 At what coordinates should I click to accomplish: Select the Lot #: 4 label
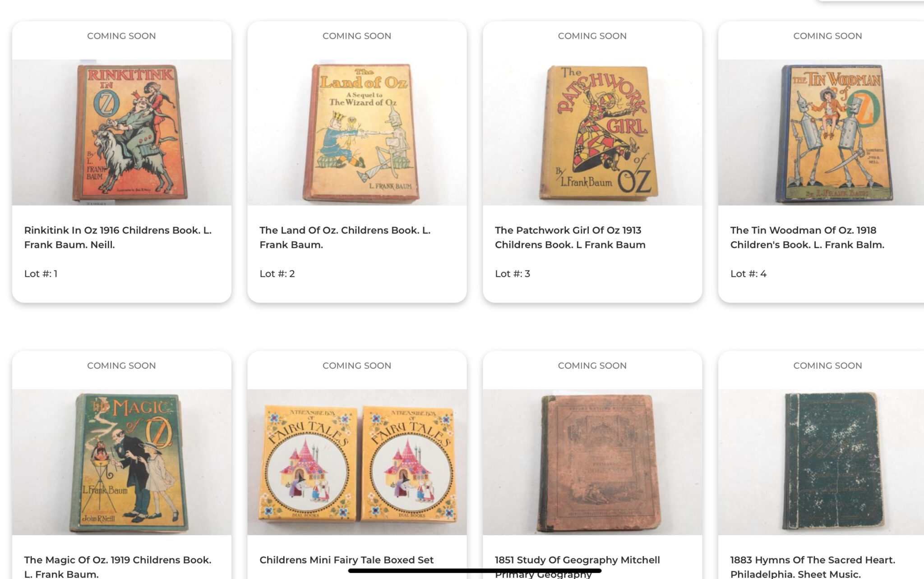click(748, 274)
